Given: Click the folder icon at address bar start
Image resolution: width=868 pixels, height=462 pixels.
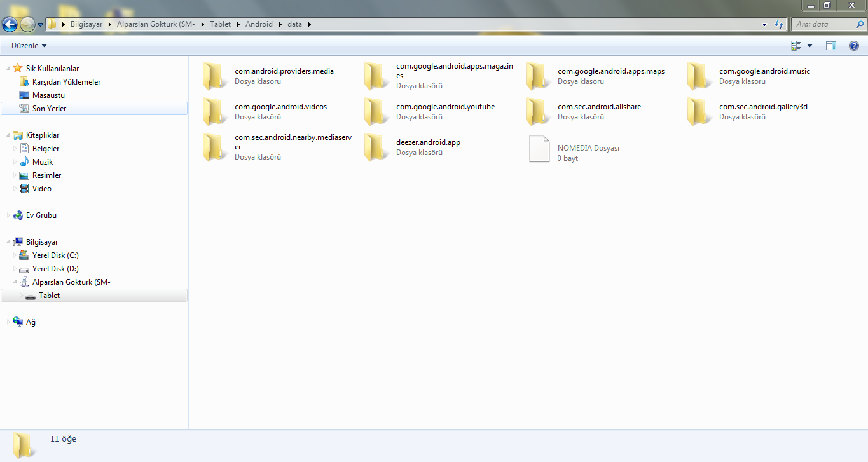Looking at the screenshot, I should point(53,24).
